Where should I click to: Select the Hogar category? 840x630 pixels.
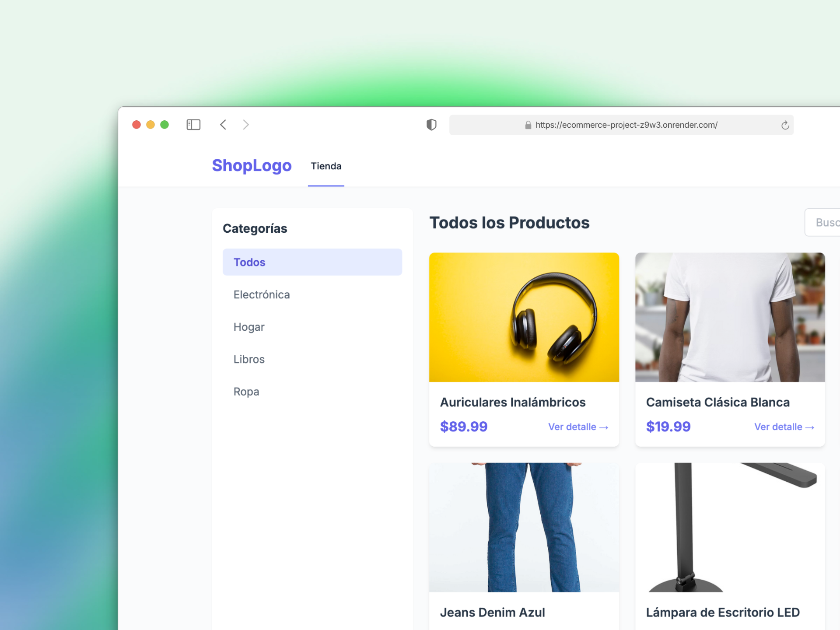pos(248,327)
